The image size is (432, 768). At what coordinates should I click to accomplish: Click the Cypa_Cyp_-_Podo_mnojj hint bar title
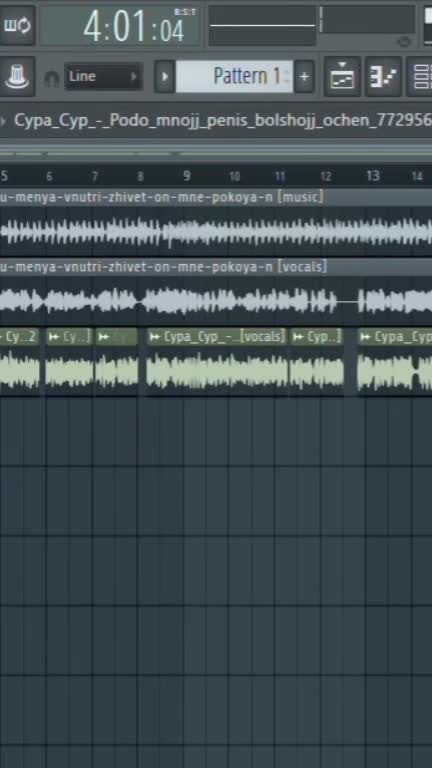223,120
